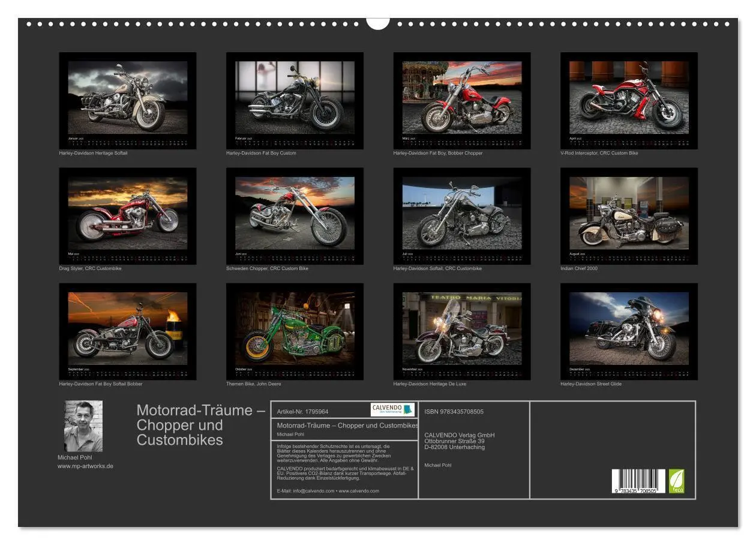Click caption 'Harley-Davidson Fat Boy Softail Bobber'
The height and width of the screenshot is (545, 756).
(x=101, y=384)
